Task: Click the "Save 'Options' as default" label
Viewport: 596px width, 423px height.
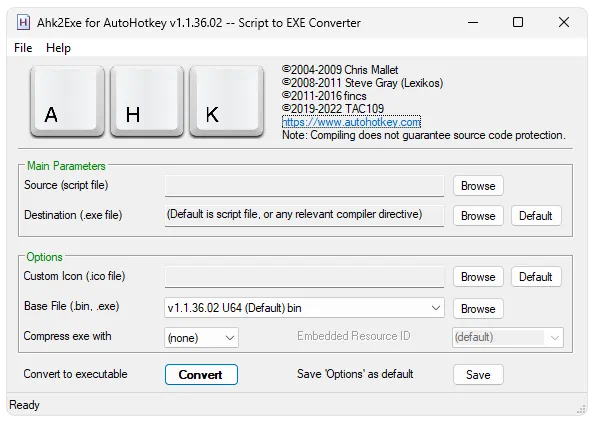Action: click(355, 374)
